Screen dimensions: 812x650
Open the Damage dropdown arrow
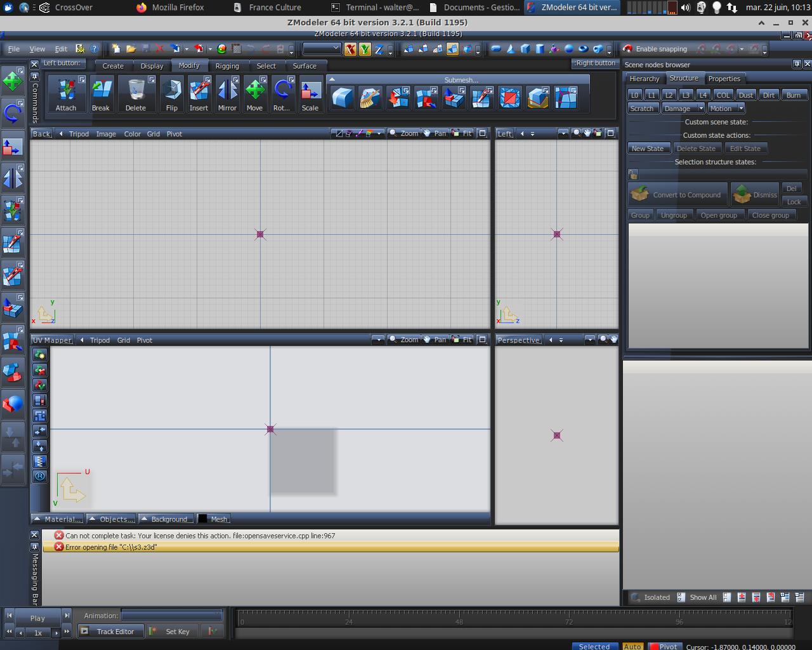(700, 109)
